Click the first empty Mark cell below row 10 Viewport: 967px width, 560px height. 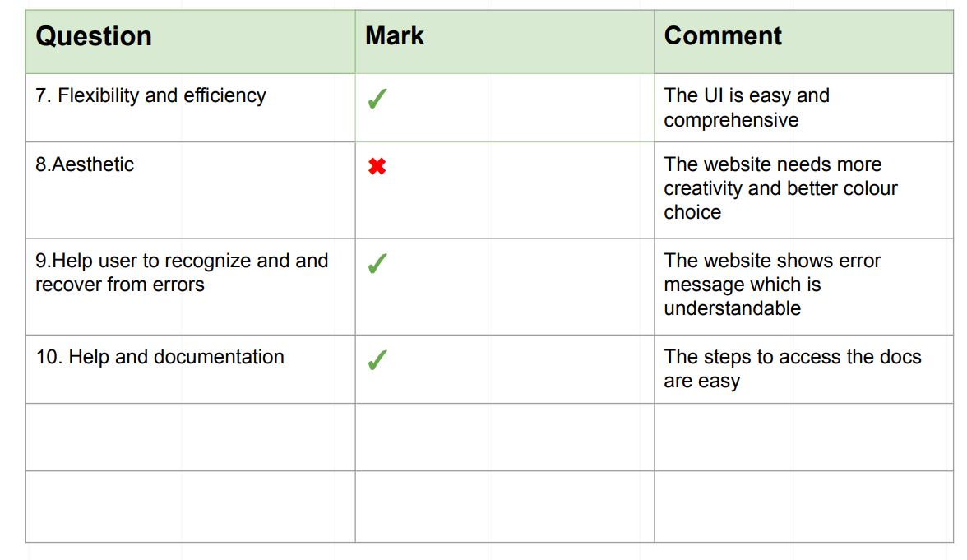505,437
